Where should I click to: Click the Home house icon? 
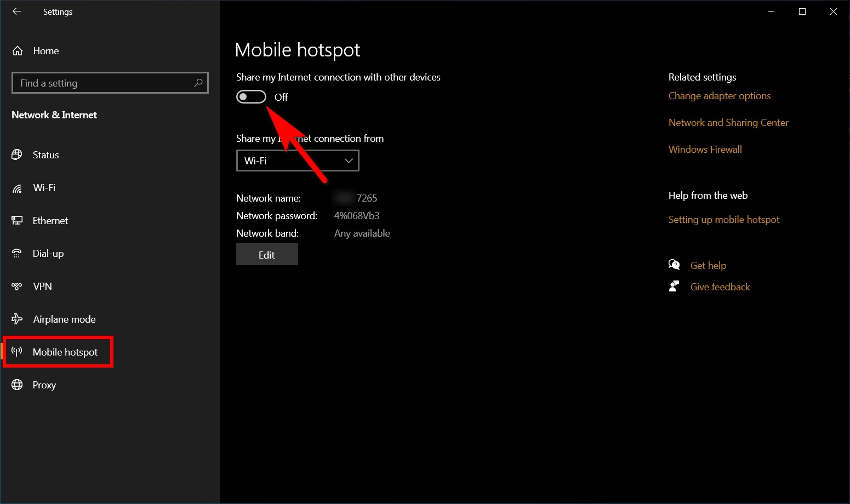18,51
